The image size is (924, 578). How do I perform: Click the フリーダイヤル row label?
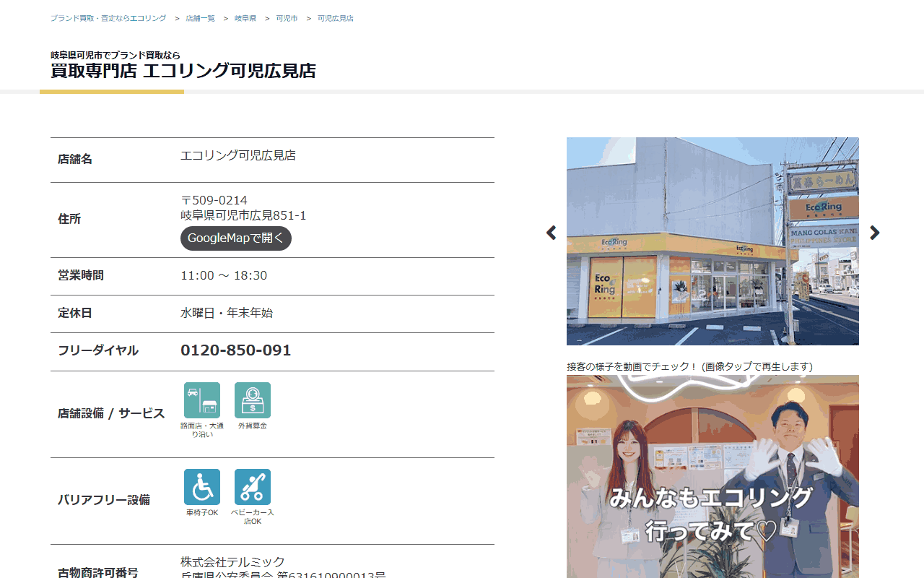[x=98, y=350]
